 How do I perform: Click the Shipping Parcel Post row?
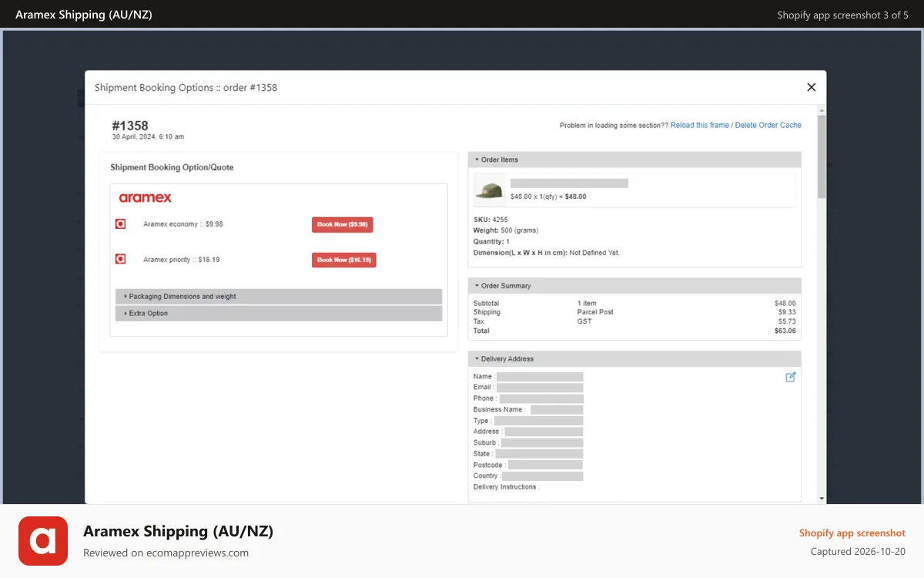[634, 312]
